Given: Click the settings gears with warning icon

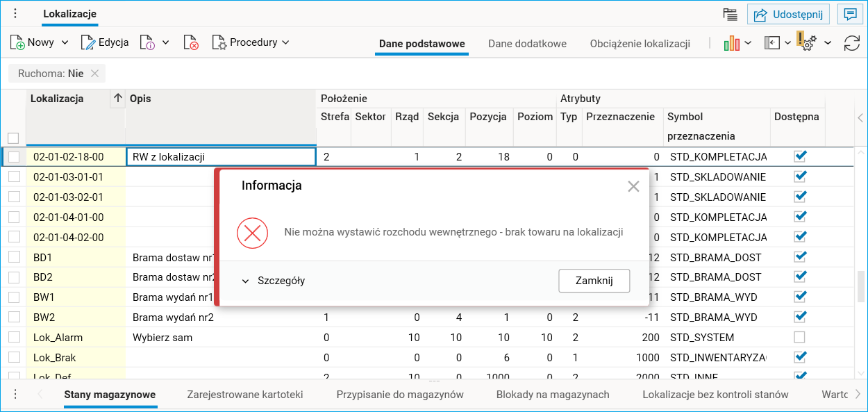Looking at the screenshot, I should (807, 42).
